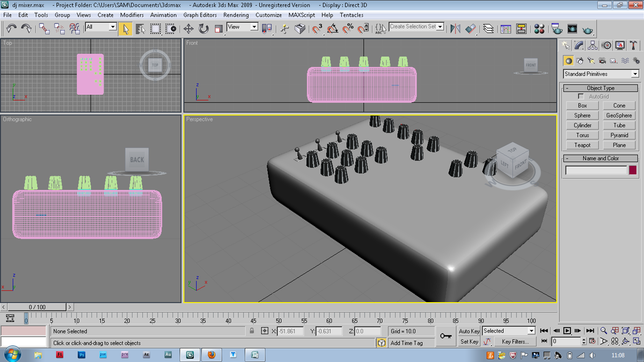Screen dimensions: 644x362
Task: Turn on Auto Key animation mode
Action: 469,331
